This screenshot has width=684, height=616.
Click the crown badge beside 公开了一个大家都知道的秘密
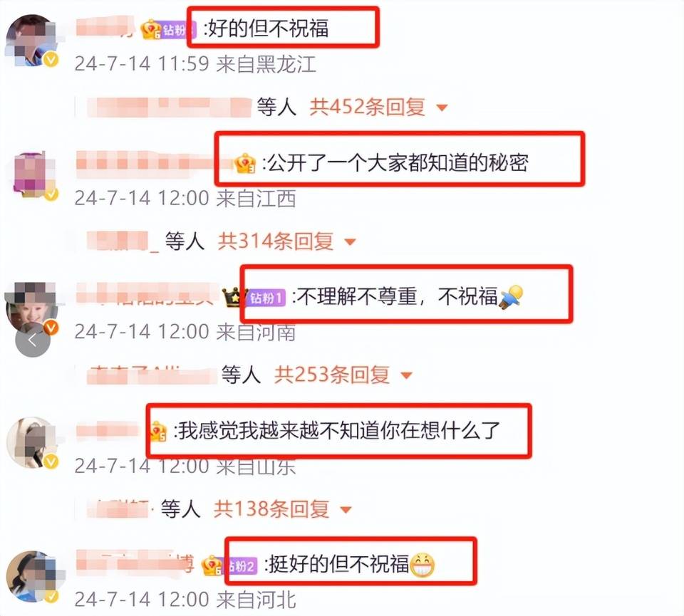(244, 164)
